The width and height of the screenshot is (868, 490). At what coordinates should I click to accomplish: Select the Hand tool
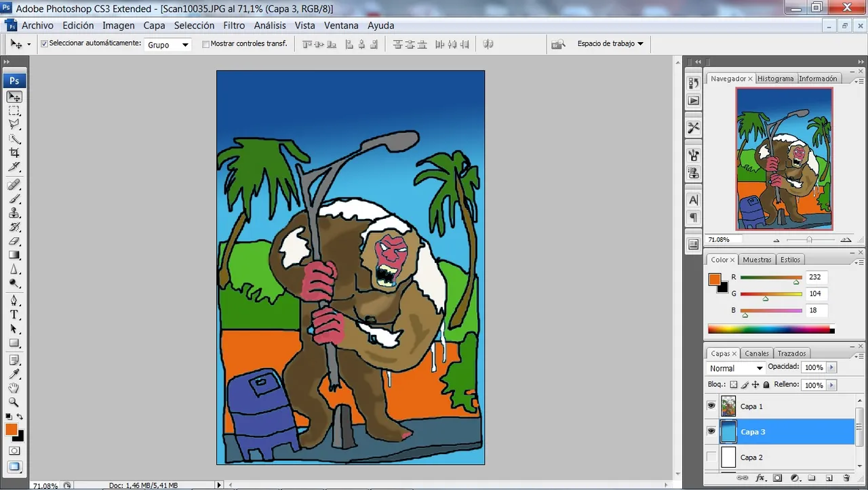pyautogui.click(x=14, y=388)
